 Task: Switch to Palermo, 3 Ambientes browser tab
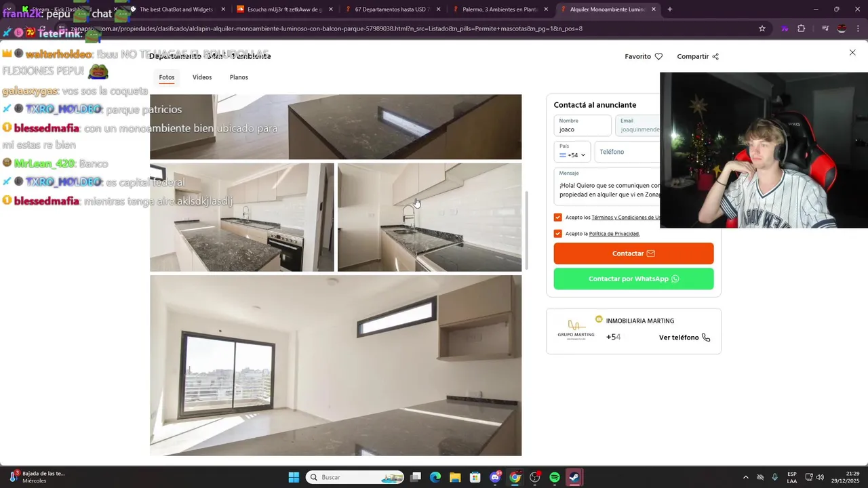pyautogui.click(x=500, y=9)
